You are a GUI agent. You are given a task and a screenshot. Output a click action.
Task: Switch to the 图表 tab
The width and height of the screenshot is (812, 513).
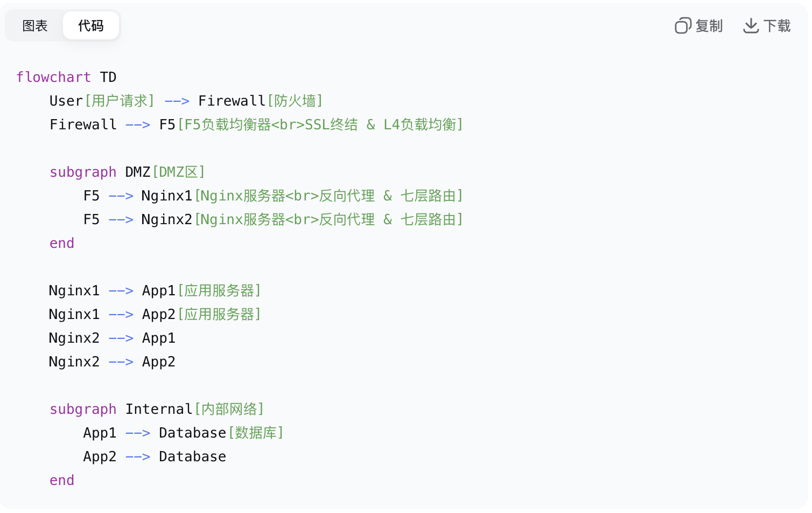coord(35,26)
